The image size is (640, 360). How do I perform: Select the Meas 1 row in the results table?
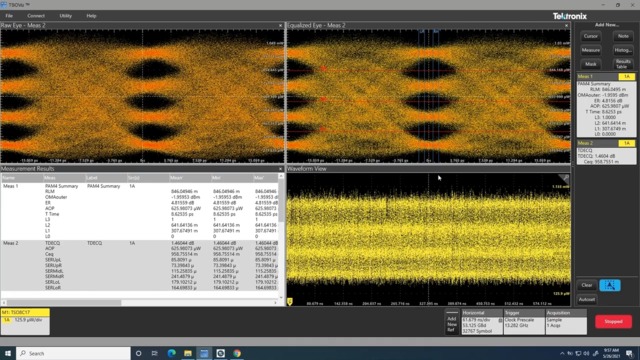[139, 211]
